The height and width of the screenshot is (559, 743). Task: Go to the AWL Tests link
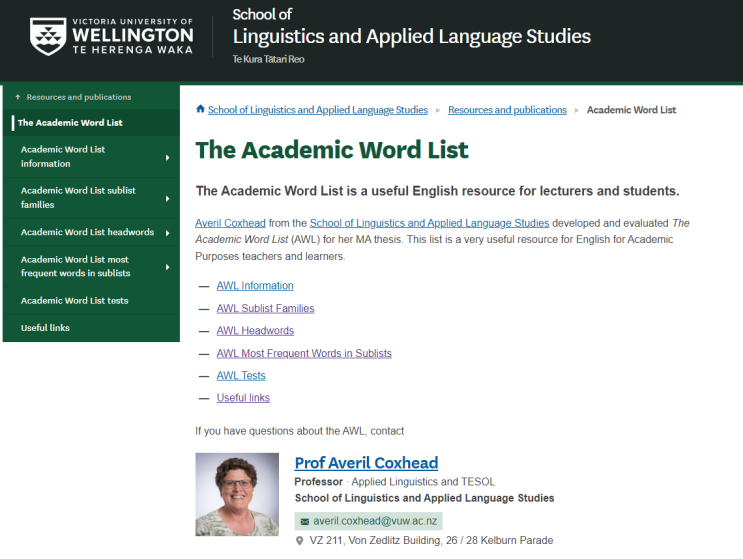click(241, 376)
